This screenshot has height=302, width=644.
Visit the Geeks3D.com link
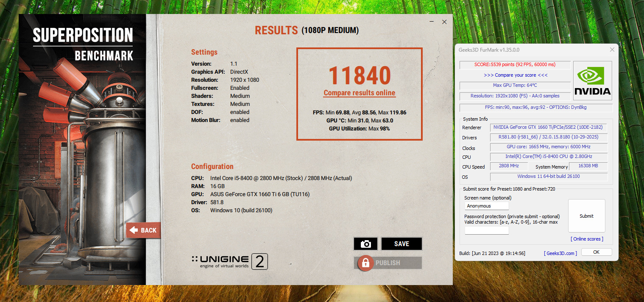(560, 253)
